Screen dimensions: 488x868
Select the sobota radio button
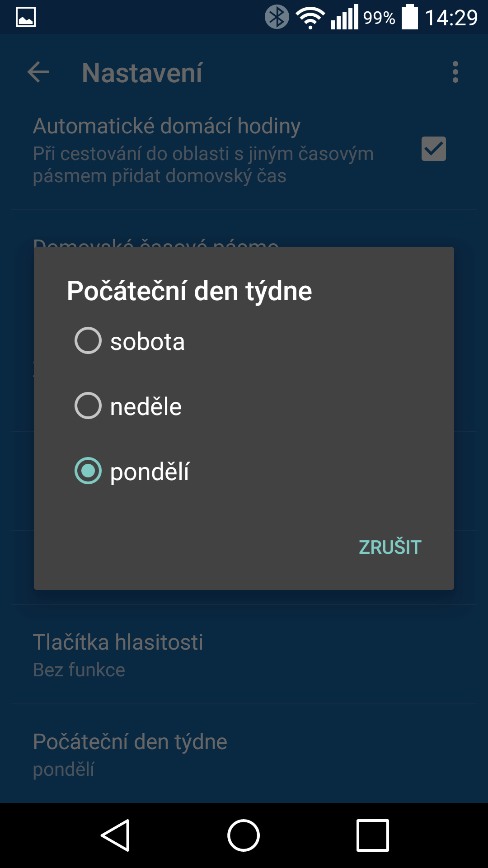click(88, 340)
